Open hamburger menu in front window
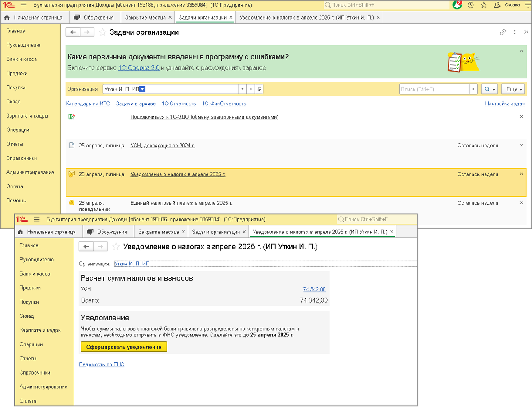 37,219
